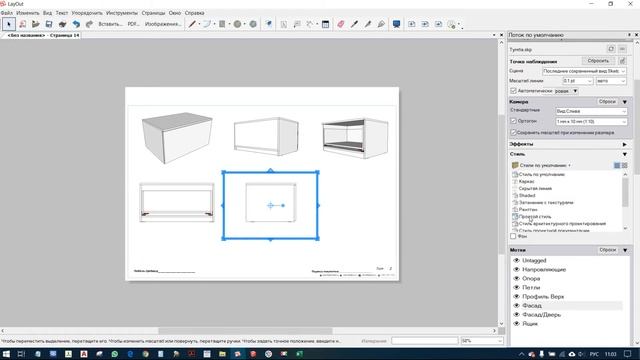Open the Файл menu
This screenshot has height=360, width=640.
(x=7, y=13)
